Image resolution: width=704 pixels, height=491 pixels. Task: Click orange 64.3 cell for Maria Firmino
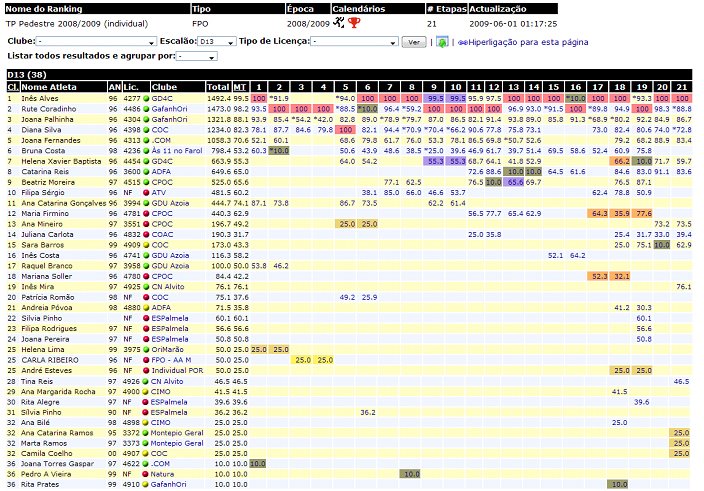point(598,214)
